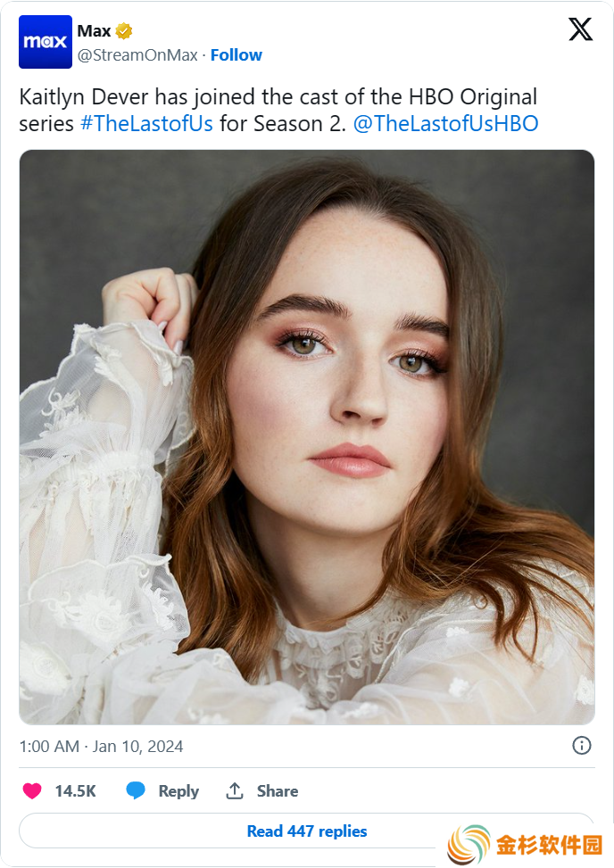Viewport: 614px width, 868px height.
Task: Open the @TheLastofUsHBO mention
Action: (445, 123)
